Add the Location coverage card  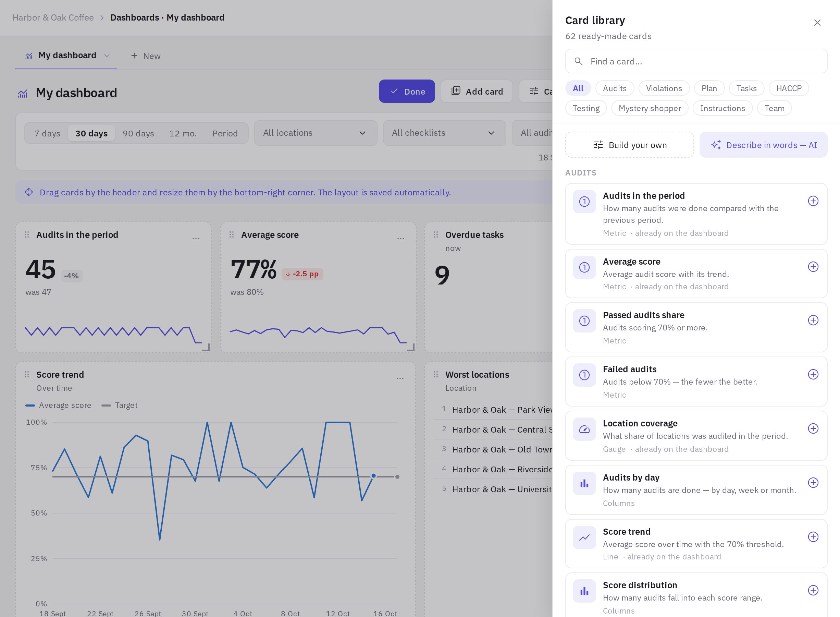pos(813,429)
